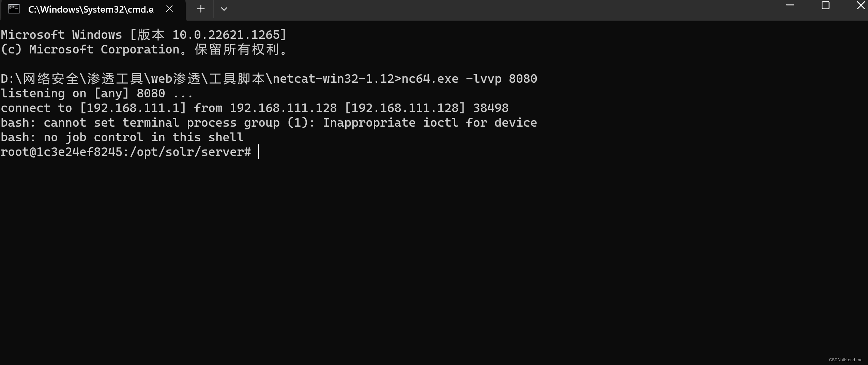The width and height of the screenshot is (868, 365).
Task: Click the source IP 192.168.111.128 in brackets
Action: [x=405, y=108]
